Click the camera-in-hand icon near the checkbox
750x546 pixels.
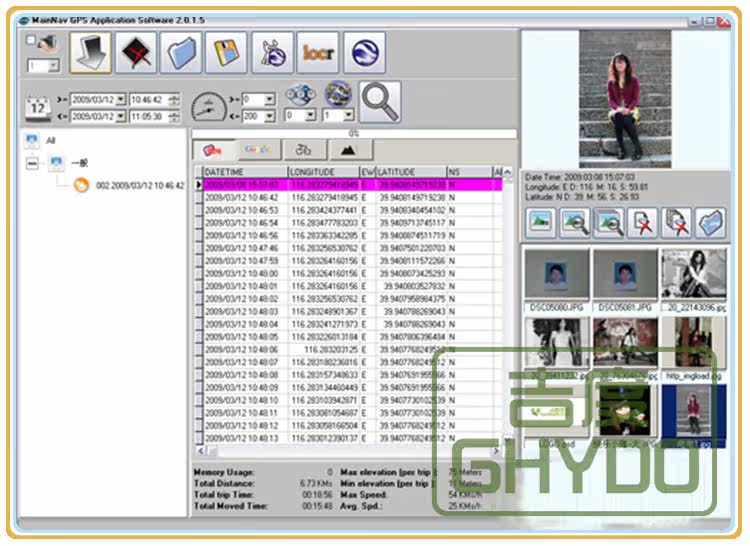tap(48, 44)
